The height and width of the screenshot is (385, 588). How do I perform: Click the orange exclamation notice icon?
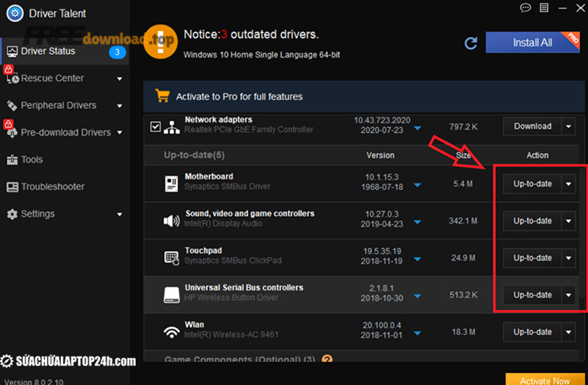coord(161,42)
